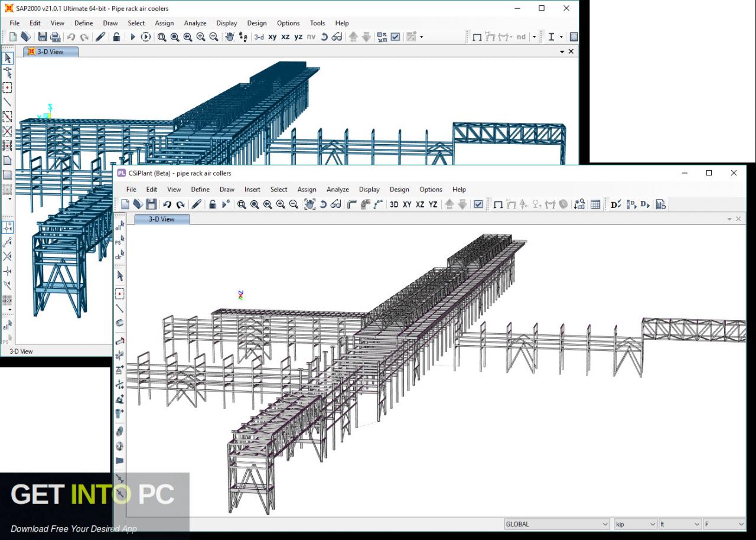This screenshot has height=540, width=756.
Task: Click undeformed shape icon in CSiPlant toolbar
Action: click(x=498, y=204)
